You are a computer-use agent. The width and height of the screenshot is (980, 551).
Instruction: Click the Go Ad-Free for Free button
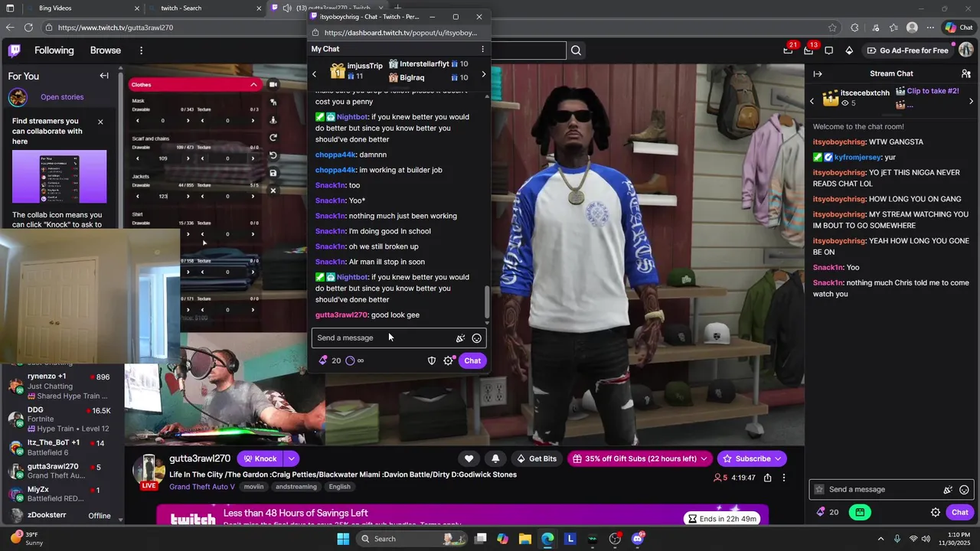click(x=909, y=51)
